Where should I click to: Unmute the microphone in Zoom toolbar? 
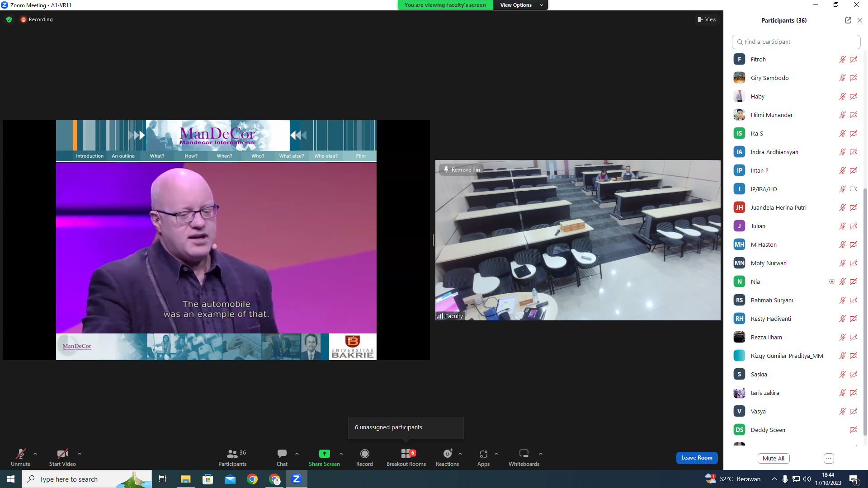(x=20, y=457)
